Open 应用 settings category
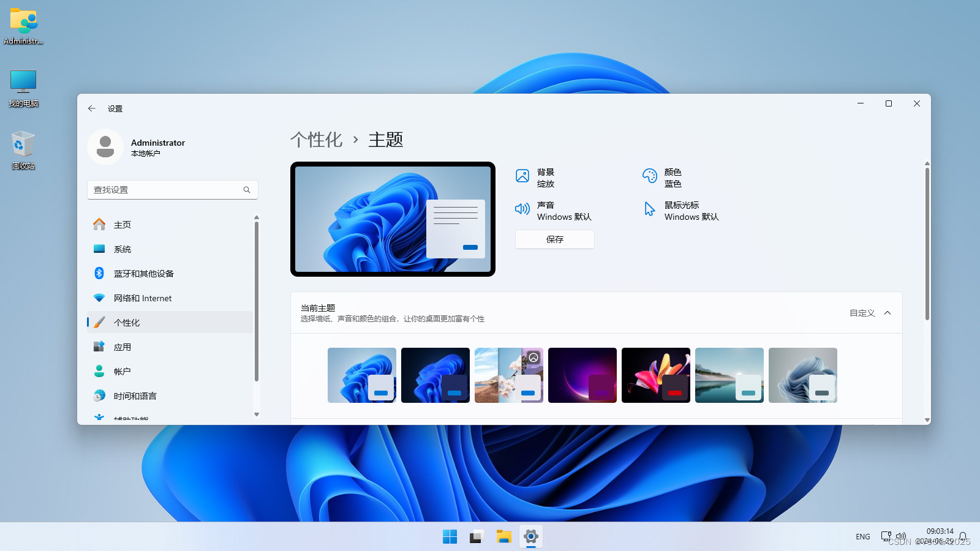The height and width of the screenshot is (551, 980). pyautogui.click(x=170, y=347)
